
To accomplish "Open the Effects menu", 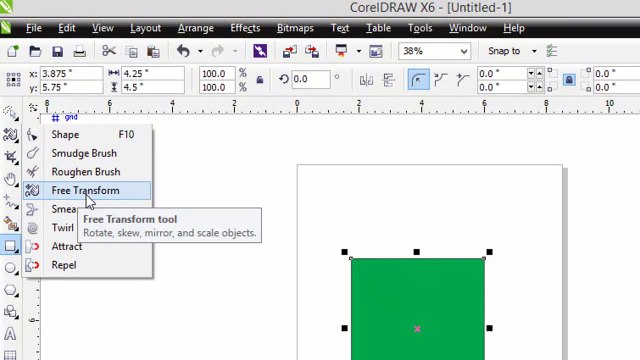I will point(245,28).
